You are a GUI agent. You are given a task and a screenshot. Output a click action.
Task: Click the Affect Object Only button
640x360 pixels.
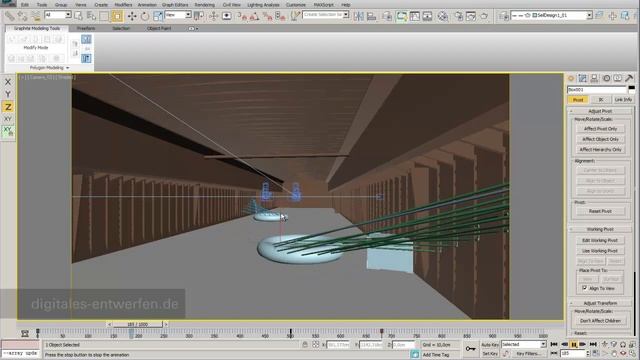[600, 139]
